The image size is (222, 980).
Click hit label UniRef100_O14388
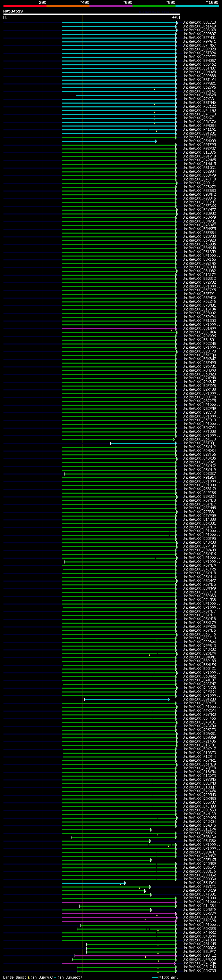(199, 520)
